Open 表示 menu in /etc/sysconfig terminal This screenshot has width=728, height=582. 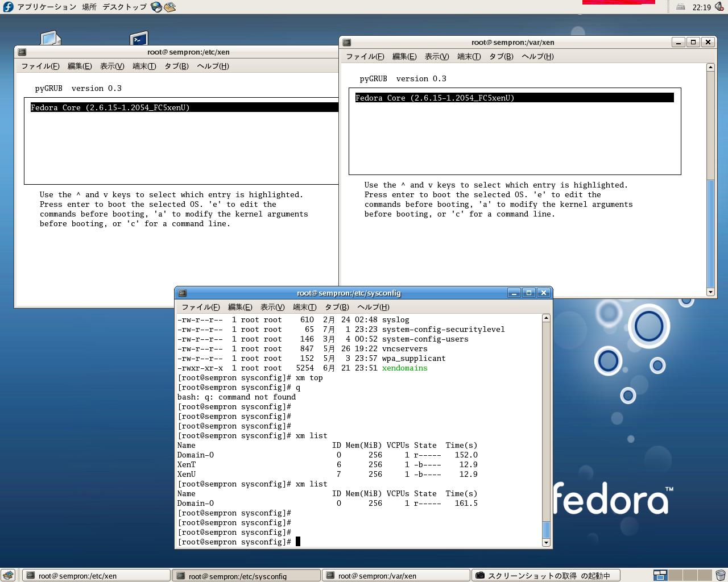[x=272, y=307]
